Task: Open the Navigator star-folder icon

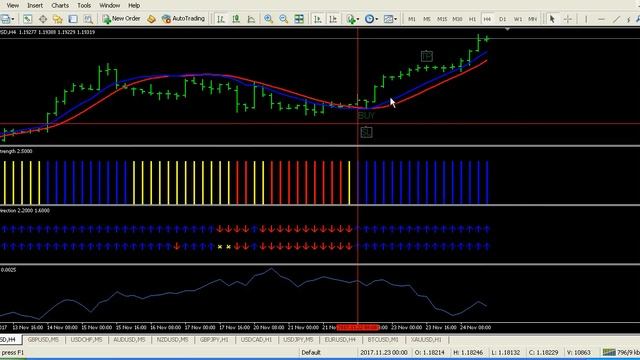Action: point(58,19)
